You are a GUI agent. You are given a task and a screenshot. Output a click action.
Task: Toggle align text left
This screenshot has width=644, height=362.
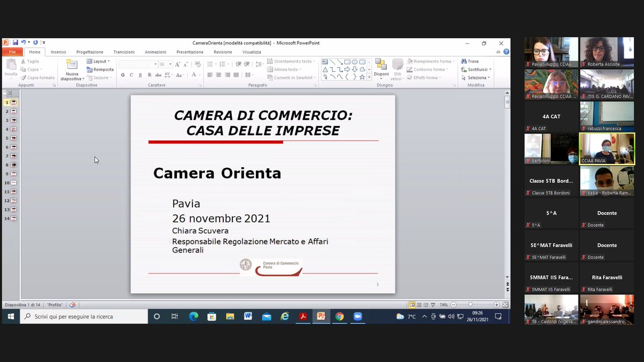[210, 75]
